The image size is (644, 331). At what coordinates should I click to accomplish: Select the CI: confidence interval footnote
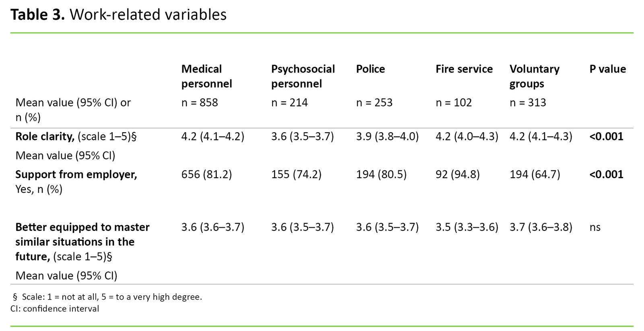(x=55, y=308)
